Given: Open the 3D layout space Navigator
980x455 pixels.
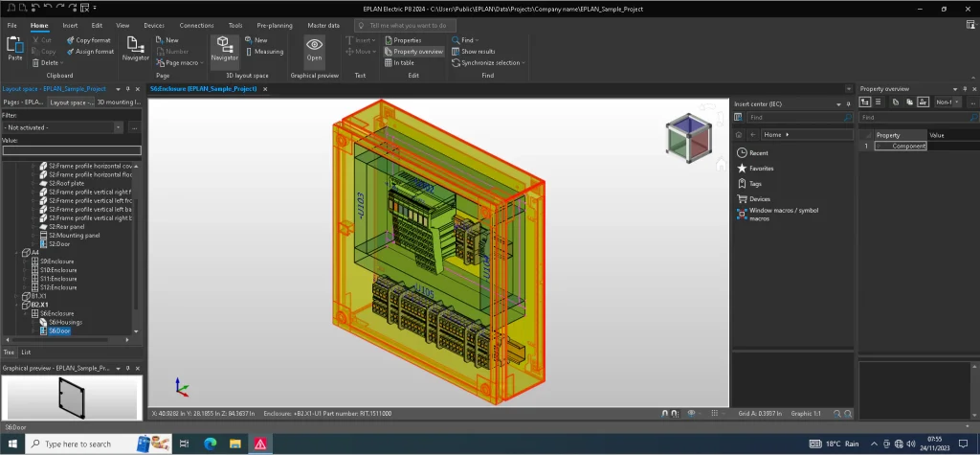Looking at the screenshot, I should [x=225, y=48].
